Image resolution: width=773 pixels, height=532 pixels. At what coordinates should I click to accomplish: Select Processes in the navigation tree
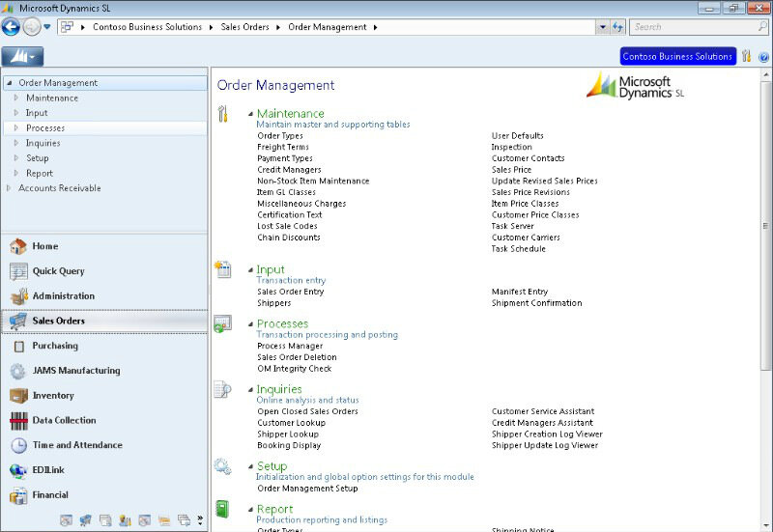pos(45,128)
